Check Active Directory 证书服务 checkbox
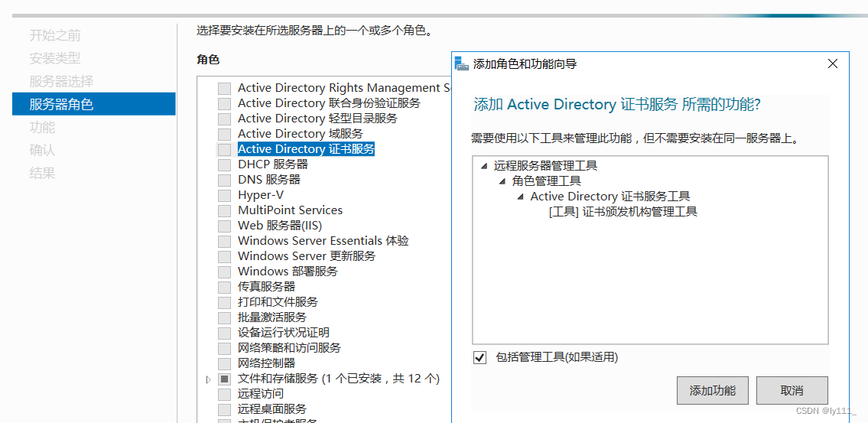 pos(224,149)
